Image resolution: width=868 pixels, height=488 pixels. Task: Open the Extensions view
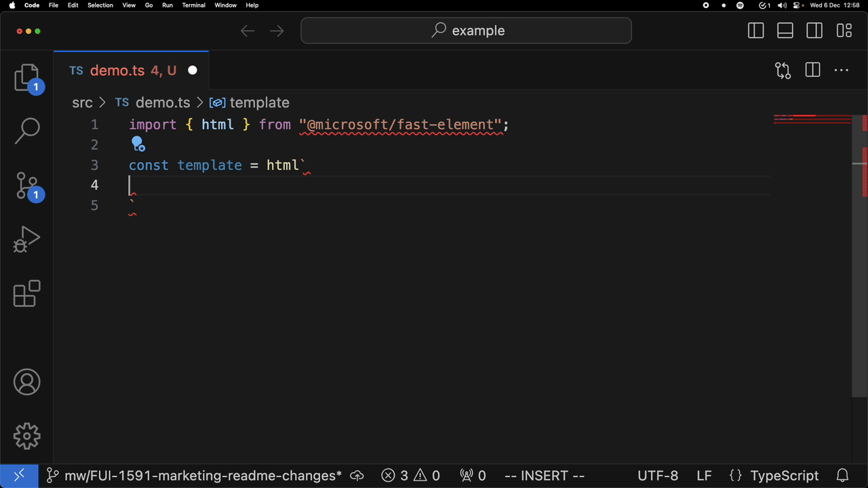pos(27,293)
